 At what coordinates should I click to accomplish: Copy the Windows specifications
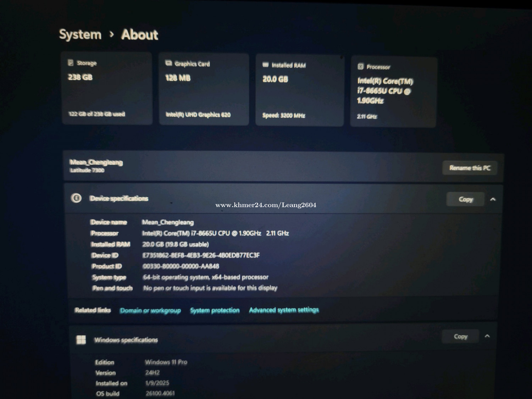tap(460, 336)
